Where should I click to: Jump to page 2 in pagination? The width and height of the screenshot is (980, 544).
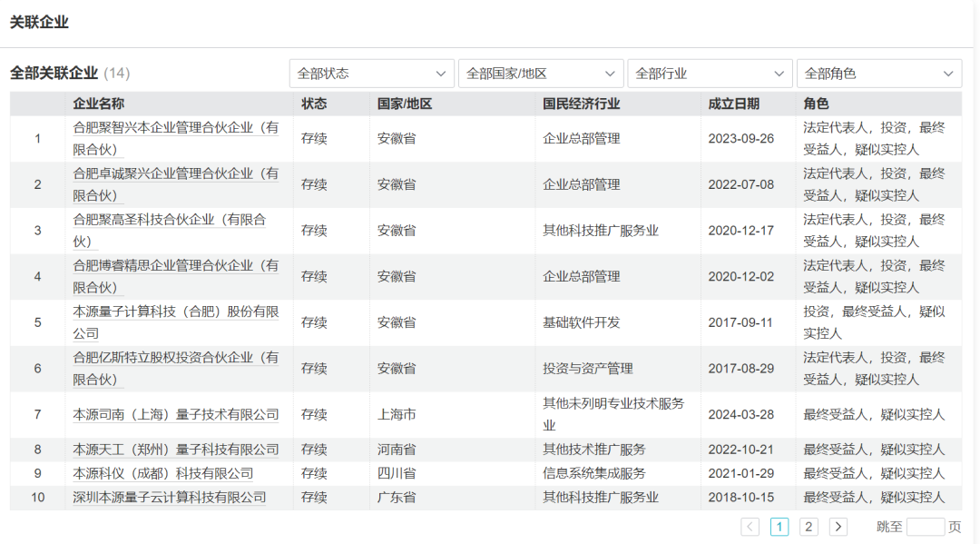(x=808, y=527)
